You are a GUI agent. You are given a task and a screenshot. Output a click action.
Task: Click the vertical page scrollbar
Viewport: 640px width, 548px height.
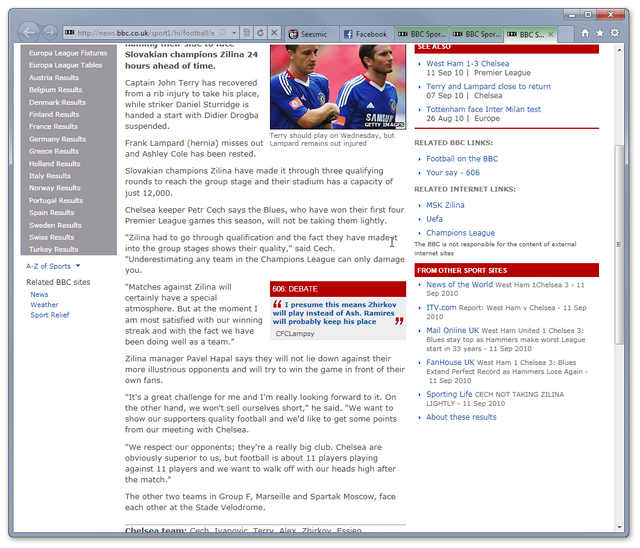619,300
